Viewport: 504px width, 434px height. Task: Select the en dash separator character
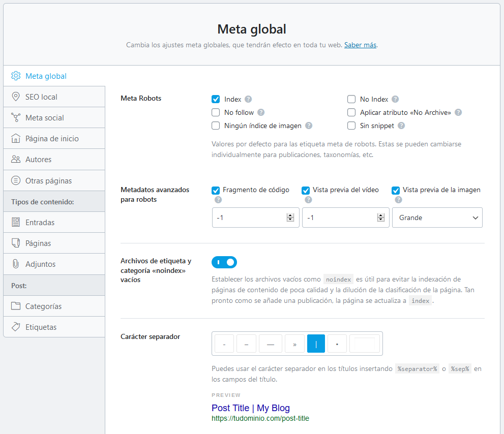tap(246, 344)
